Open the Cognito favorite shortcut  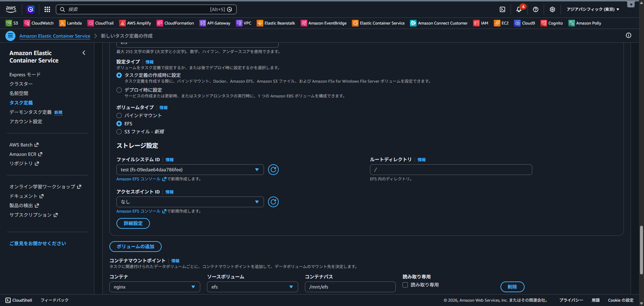(x=552, y=23)
